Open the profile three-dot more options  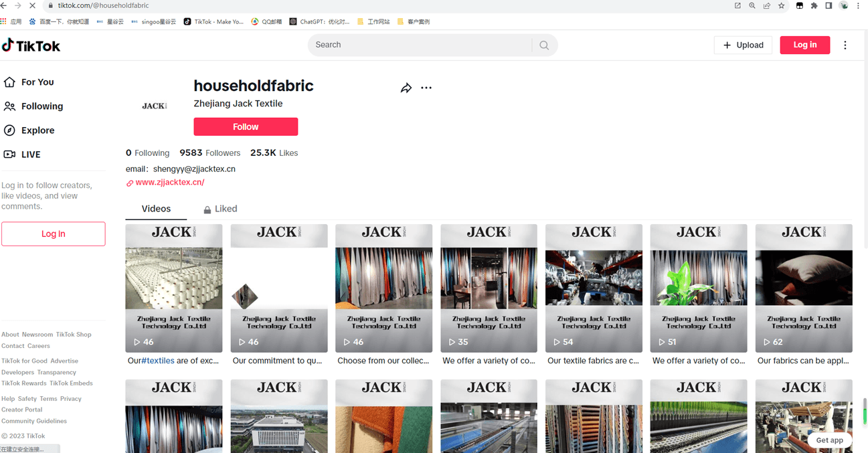426,88
